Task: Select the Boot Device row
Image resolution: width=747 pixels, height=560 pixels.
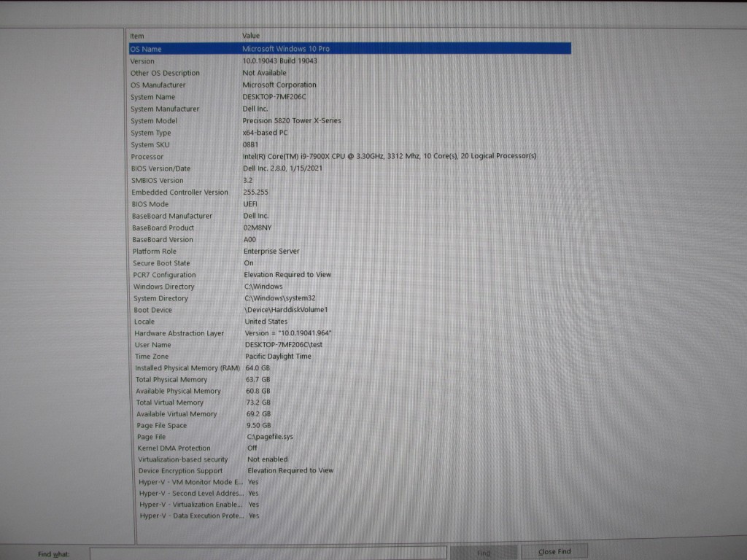Action: [349, 309]
